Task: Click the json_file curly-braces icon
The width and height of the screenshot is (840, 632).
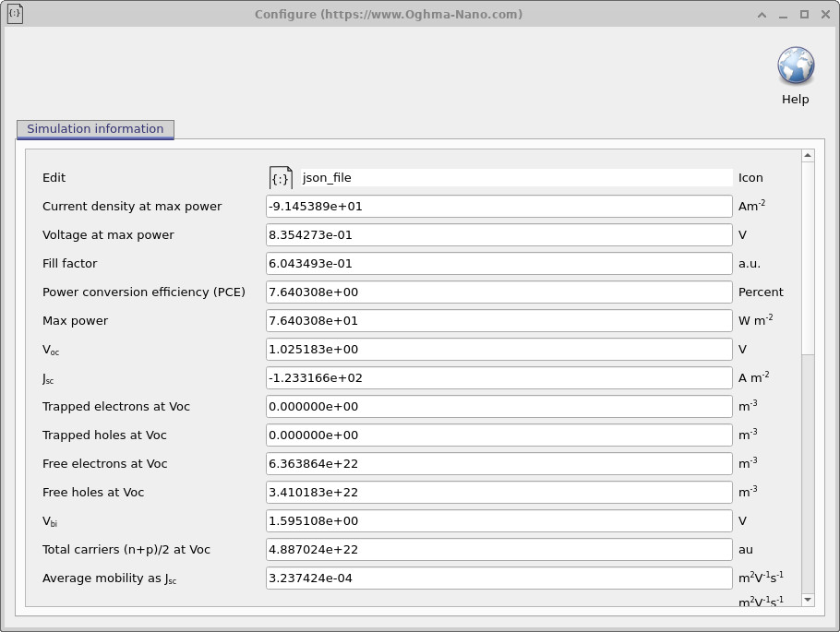Action: click(281, 177)
